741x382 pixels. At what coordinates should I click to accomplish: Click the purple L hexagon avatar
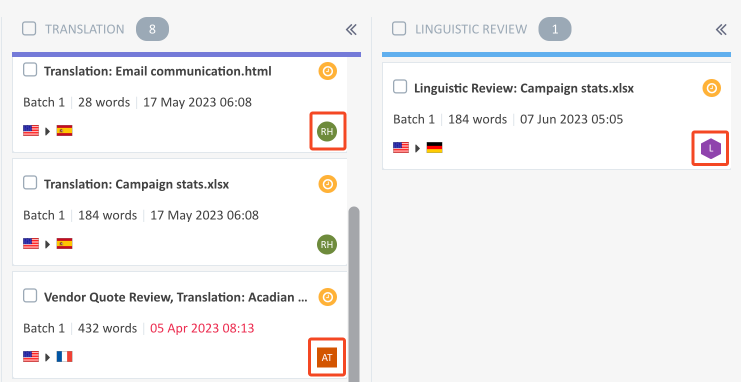pyautogui.click(x=711, y=148)
